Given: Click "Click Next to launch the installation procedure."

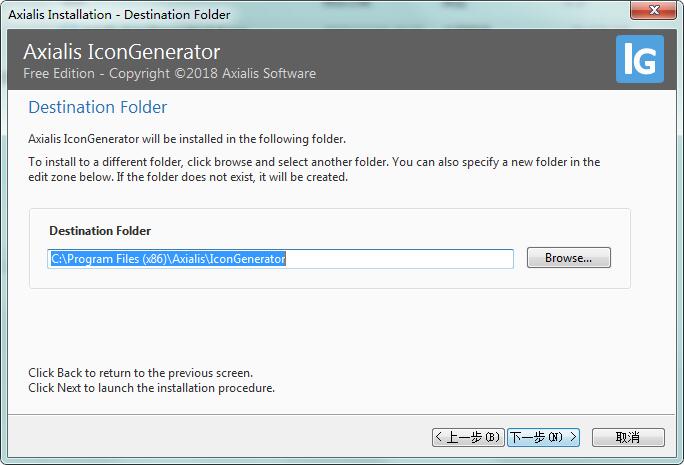Looking at the screenshot, I should coord(151,388).
